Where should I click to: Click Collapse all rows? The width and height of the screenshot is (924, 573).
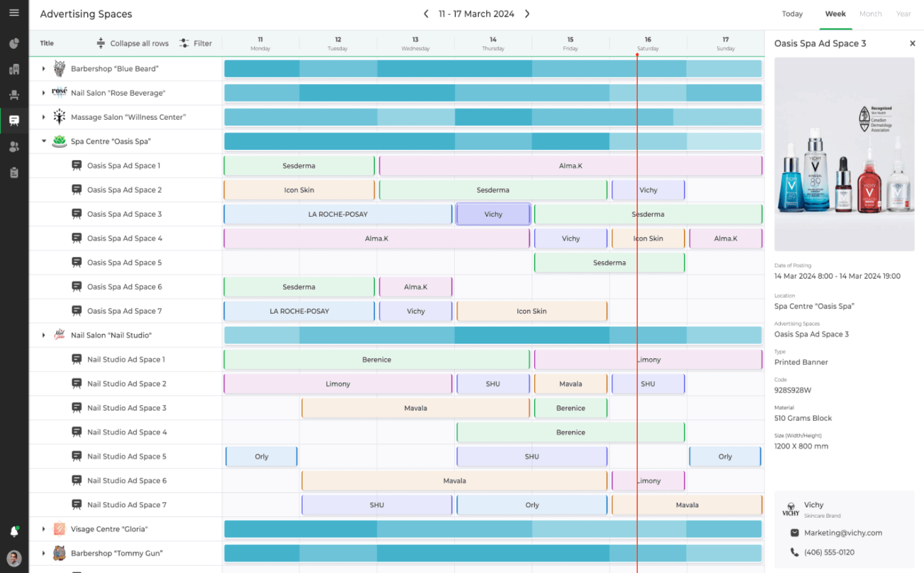133,44
